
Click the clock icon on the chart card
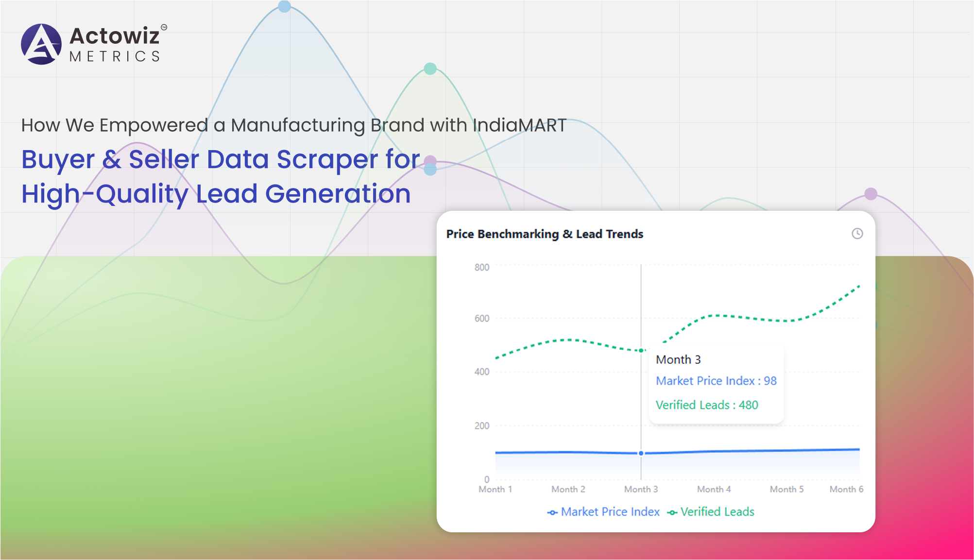point(857,234)
